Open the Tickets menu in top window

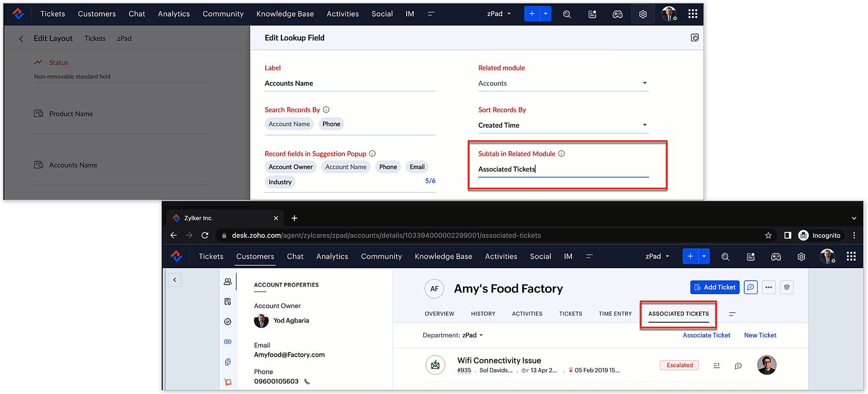(x=53, y=14)
